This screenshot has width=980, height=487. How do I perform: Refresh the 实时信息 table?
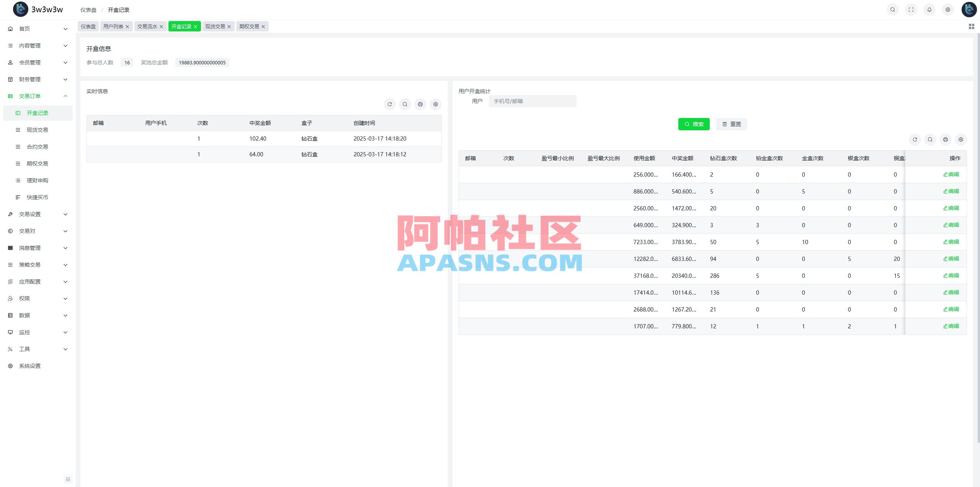[x=390, y=104]
